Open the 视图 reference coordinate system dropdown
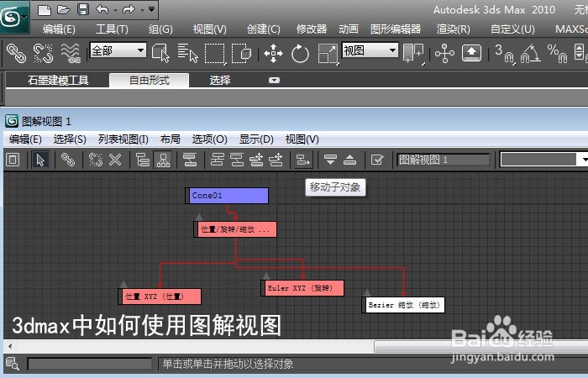Viewport: 588px width, 378px height. 370,50
